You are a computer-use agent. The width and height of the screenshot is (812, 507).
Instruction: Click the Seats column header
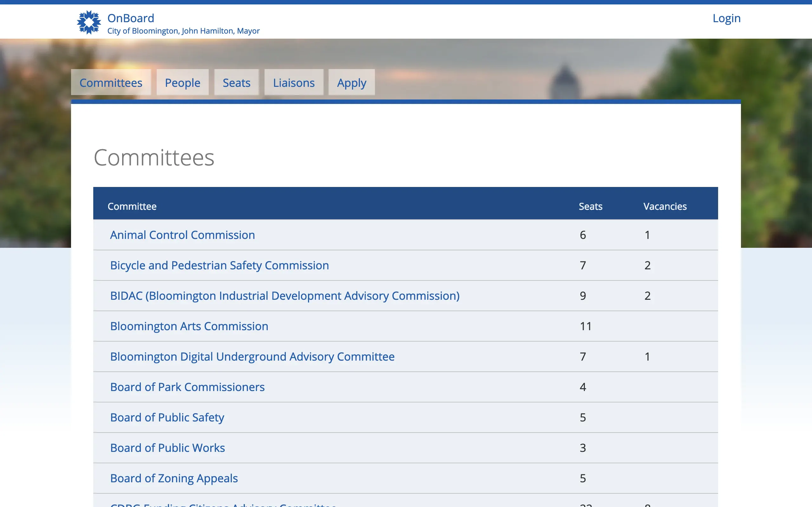coord(590,206)
